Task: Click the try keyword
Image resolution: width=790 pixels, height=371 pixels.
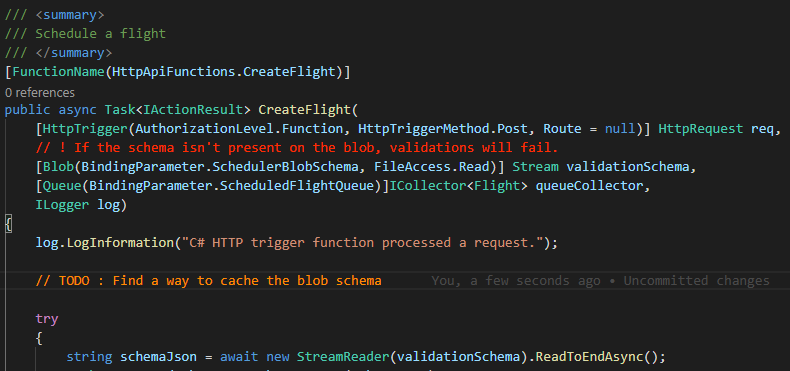Action: (47, 319)
